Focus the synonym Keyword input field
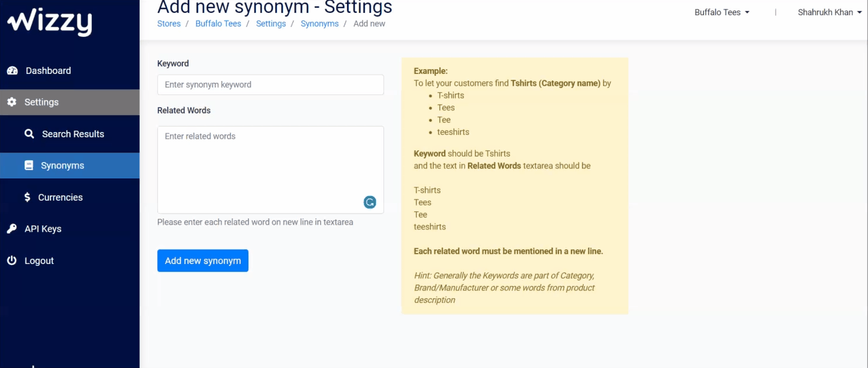 click(270, 85)
